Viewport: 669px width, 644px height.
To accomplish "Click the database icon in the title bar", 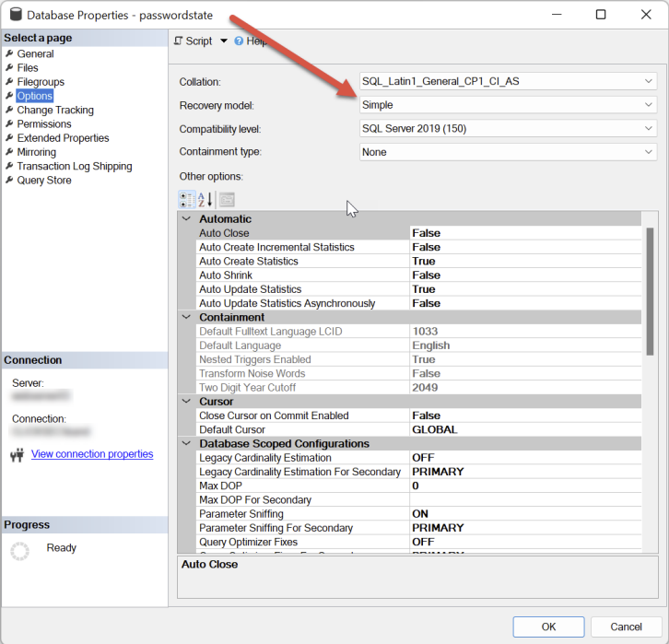I will [x=16, y=14].
